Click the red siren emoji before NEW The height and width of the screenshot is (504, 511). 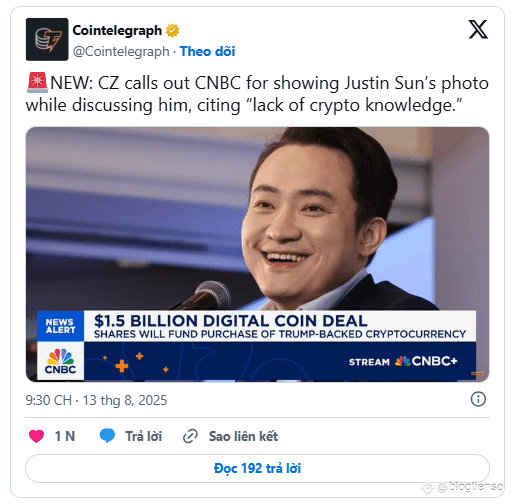coord(37,83)
